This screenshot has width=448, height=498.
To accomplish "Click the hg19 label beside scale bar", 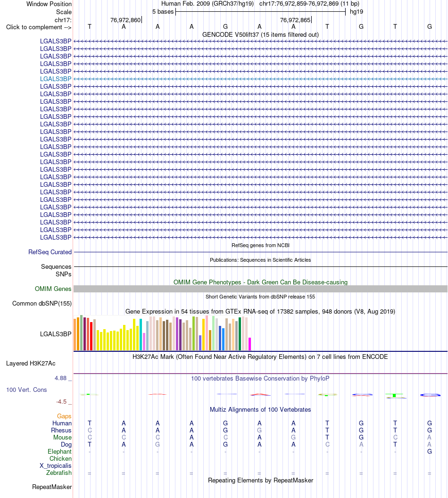I will click(356, 11).
